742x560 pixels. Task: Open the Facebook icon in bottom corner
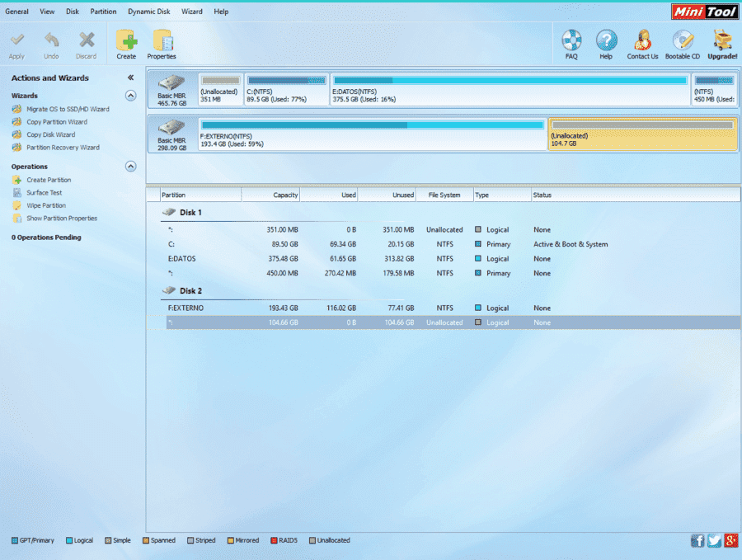(x=697, y=540)
